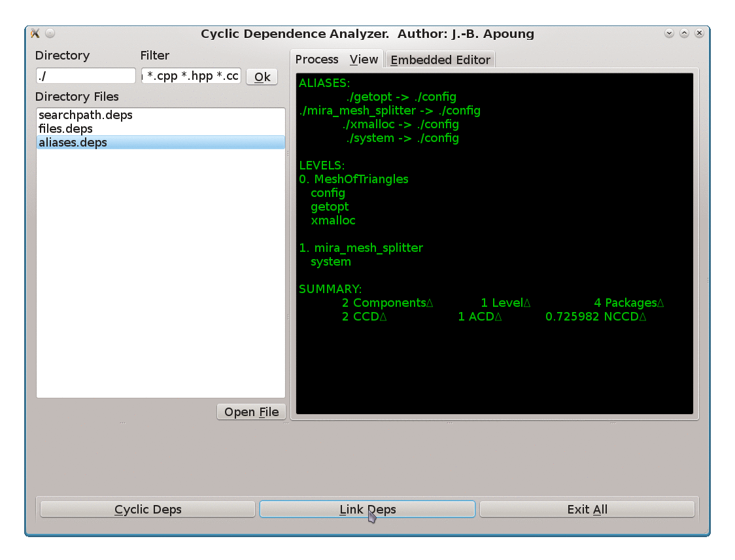Click empty area of Directory Files list

pyautogui.click(x=160, y=275)
